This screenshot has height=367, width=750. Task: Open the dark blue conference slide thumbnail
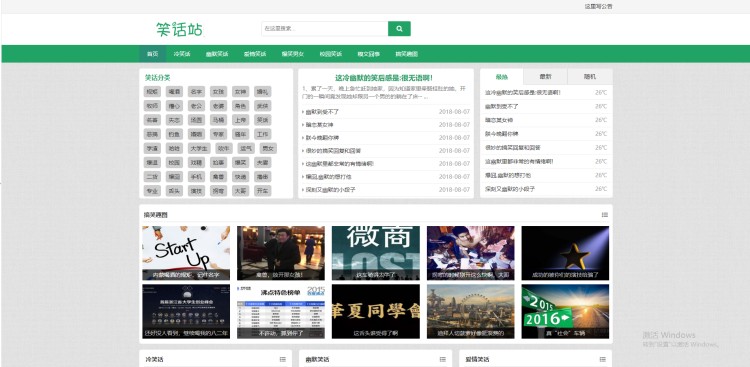tap(186, 311)
